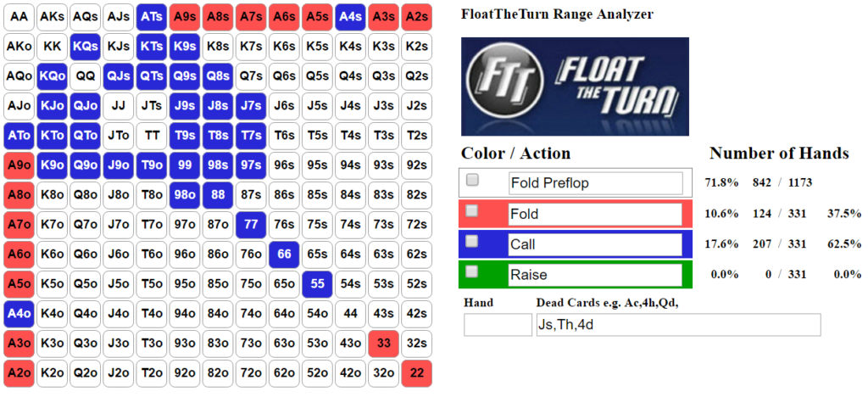The width and height of the screenshot is (868, 397).
Task: Select the 72o hand cell
Action: point(251,372)
